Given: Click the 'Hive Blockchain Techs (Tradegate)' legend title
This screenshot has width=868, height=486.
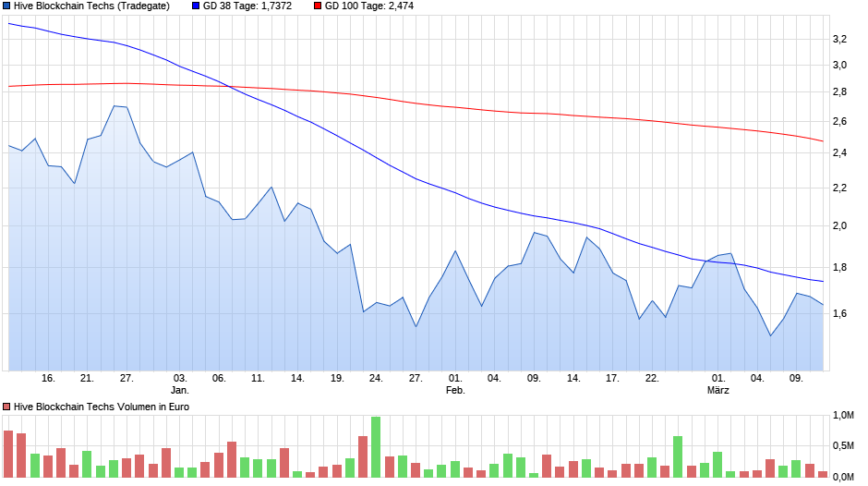Looking at the screenshot, I should tap(91, 6).
